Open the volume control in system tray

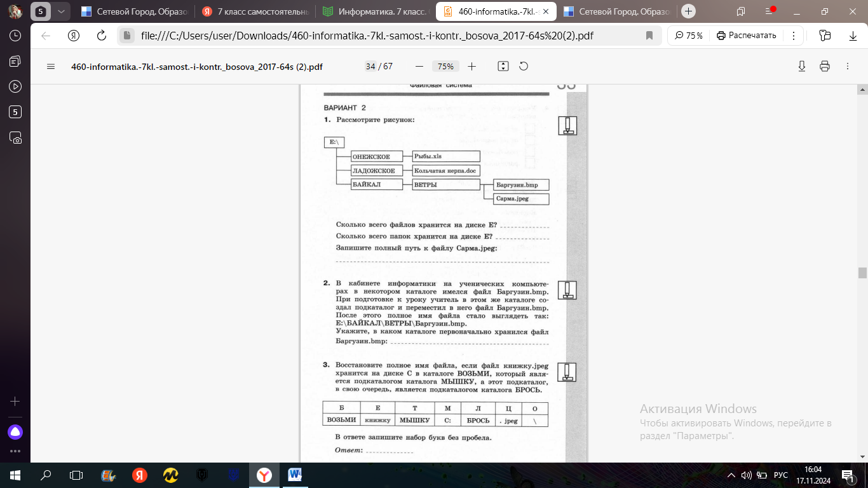[747, 475]
